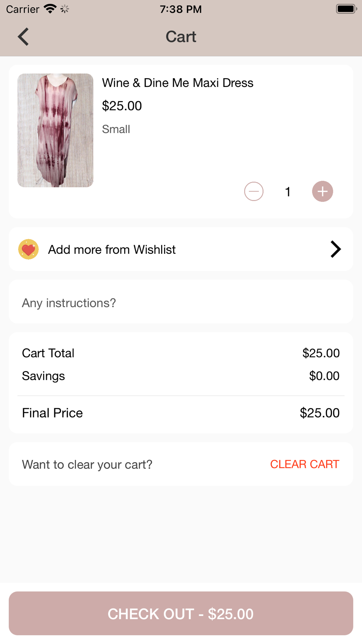Open the Add more from Wishlist row
Screen dimensions: 362x644
pyautogui.click(x=181, y=249)
